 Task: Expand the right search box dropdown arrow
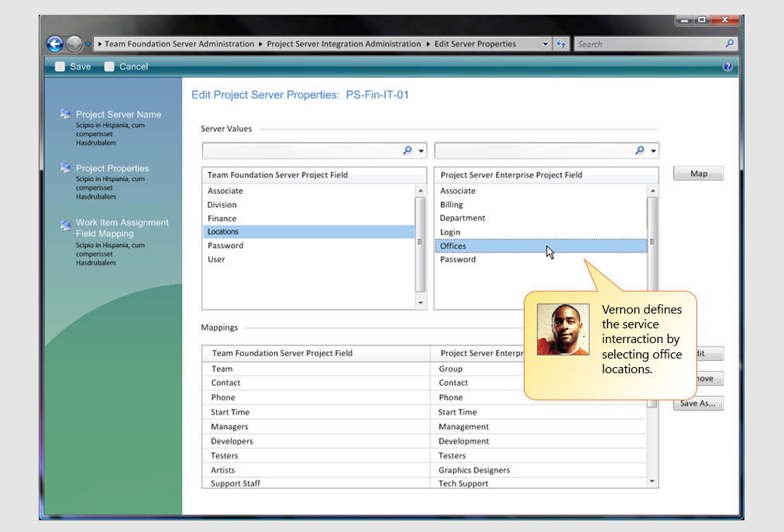click(654, 151)
